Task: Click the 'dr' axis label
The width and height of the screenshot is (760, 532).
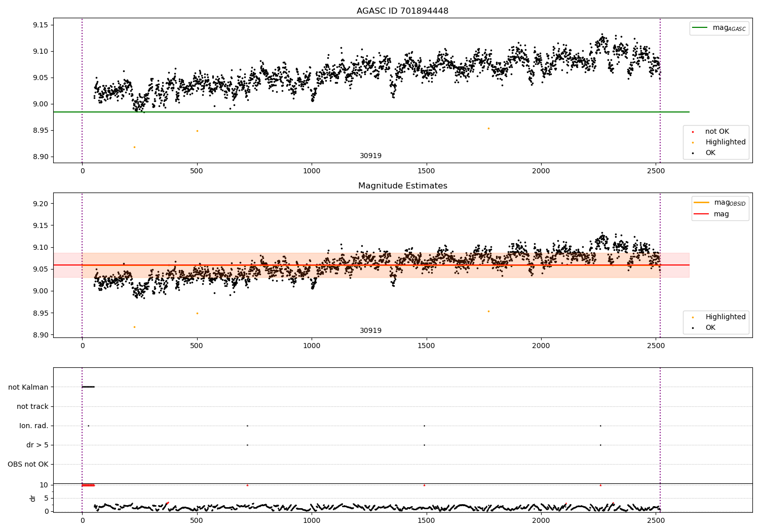Action: tap(33, 498)
